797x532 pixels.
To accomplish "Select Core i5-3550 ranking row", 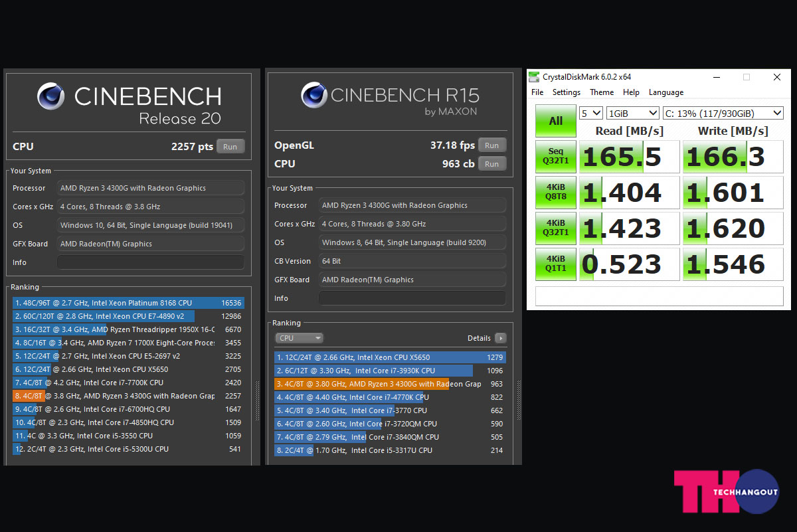I will click(128, 436).
